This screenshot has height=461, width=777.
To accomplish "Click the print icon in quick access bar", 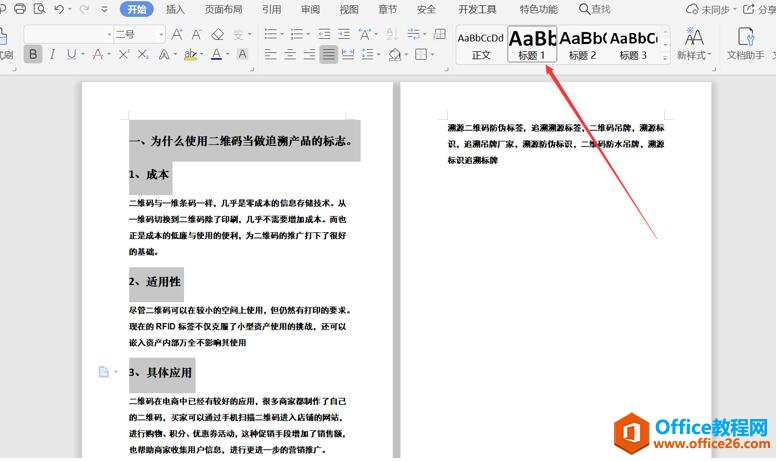I will pos(20,8).
